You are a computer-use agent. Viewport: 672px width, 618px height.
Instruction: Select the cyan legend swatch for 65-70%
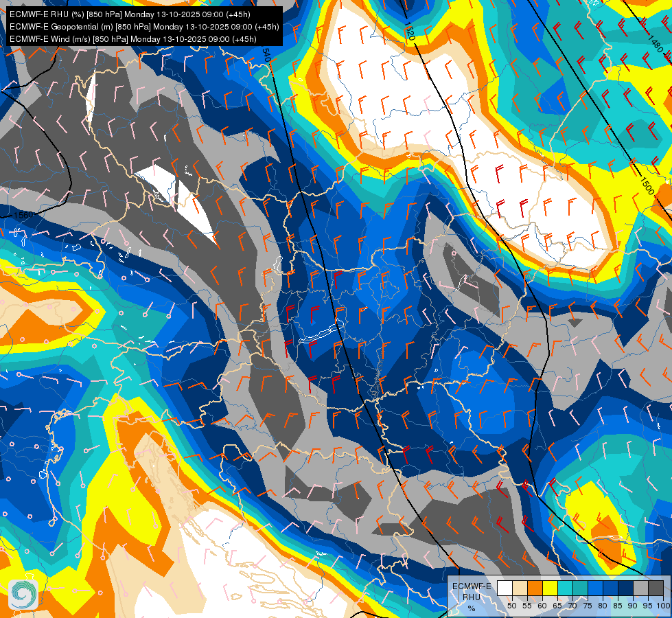click(566, 588)
